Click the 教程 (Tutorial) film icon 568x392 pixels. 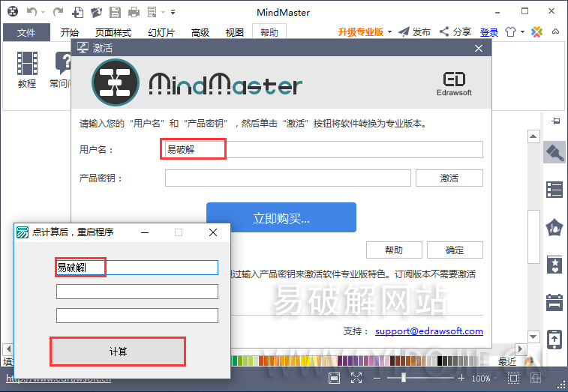pyautogui.click(x=27, y=64)
